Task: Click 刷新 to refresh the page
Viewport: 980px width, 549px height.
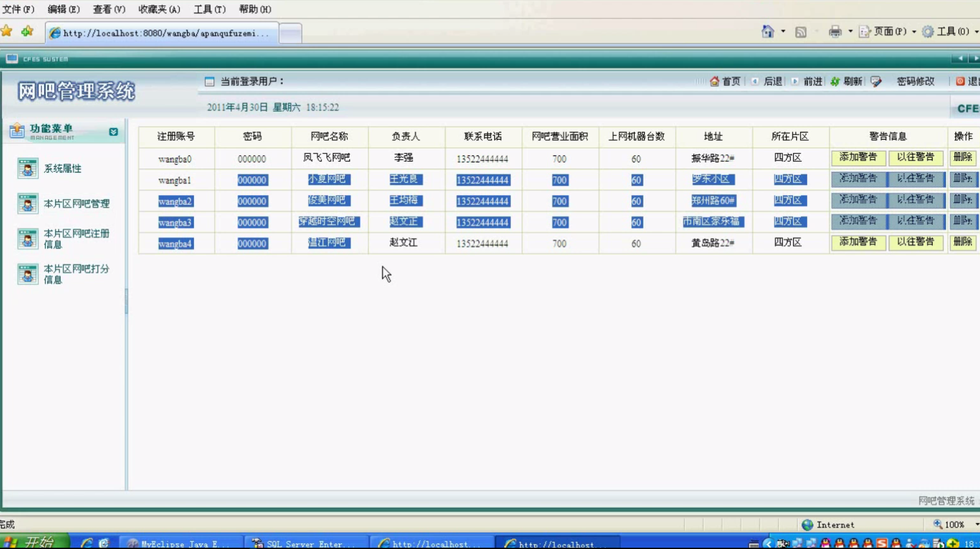Action: (x=846, y=81)
